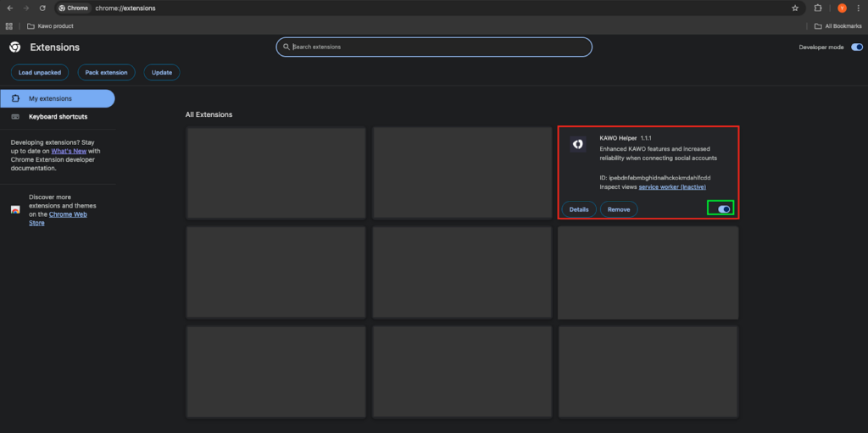The image size is (868, 433).
Task: Focus the Search extensions field
Action: coord(434,47)
